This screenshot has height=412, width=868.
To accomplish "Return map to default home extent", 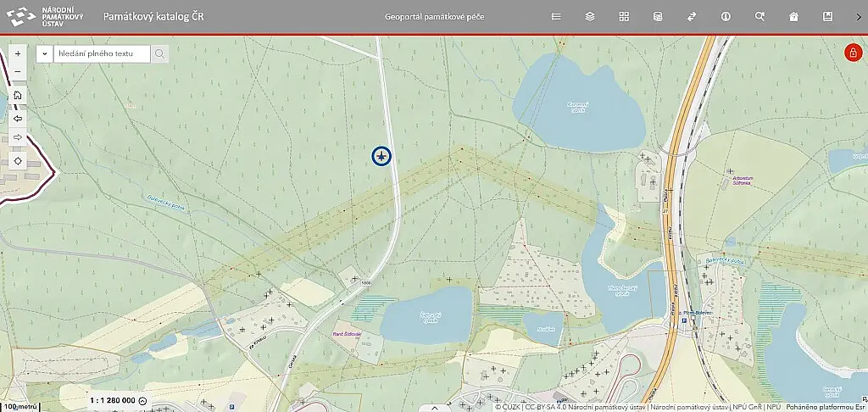I will pos(18,95).
